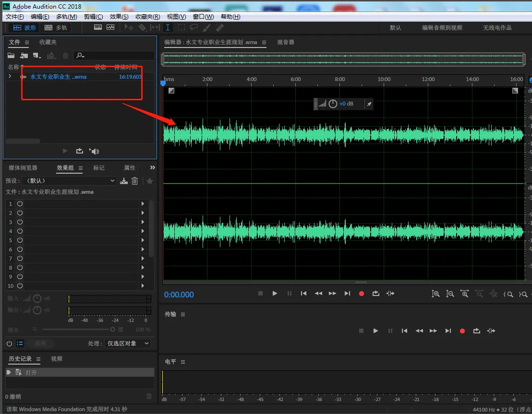Toggle power for effect slot 5
Screen dimensions: 532x414
(x=20, y=240)
